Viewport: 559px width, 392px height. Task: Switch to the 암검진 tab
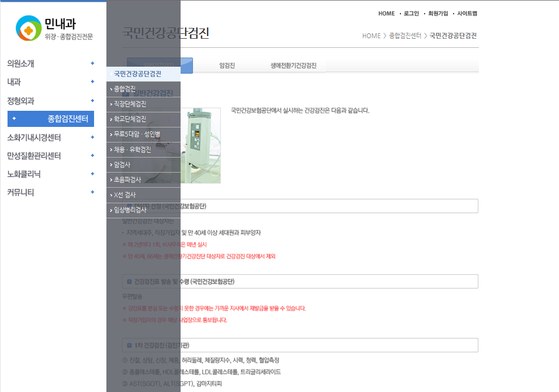(227, 66)
